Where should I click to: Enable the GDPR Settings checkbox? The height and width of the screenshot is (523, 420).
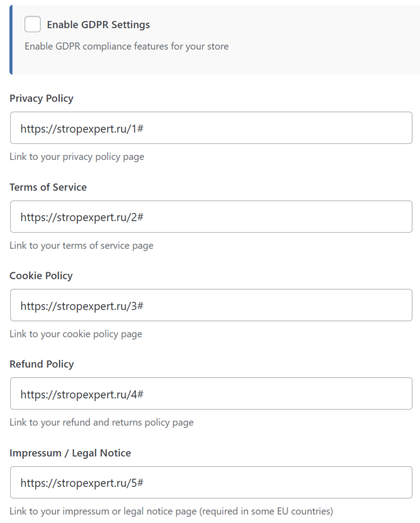(x=33, y=24)
